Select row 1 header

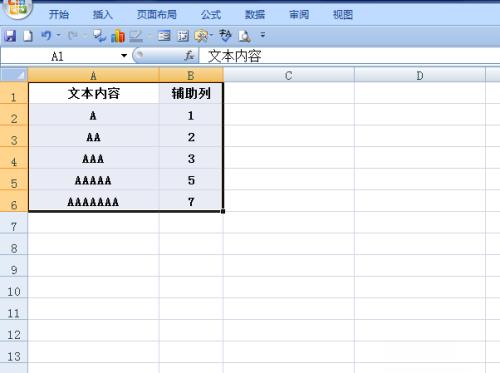[14, 93]
